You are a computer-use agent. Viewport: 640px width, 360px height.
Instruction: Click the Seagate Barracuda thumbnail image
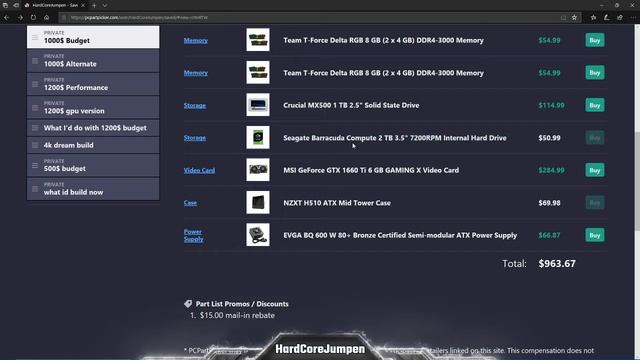(x=258, y=137)
